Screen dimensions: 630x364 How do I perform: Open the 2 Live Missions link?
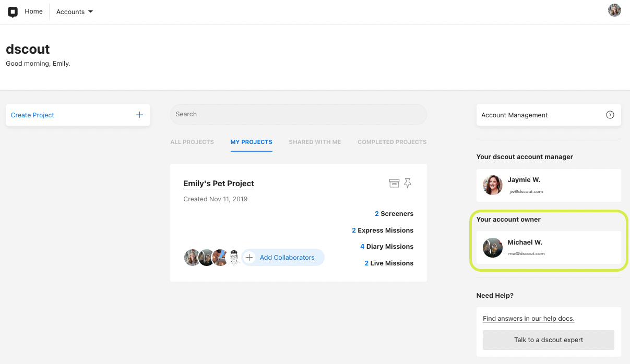click(389, 263)
